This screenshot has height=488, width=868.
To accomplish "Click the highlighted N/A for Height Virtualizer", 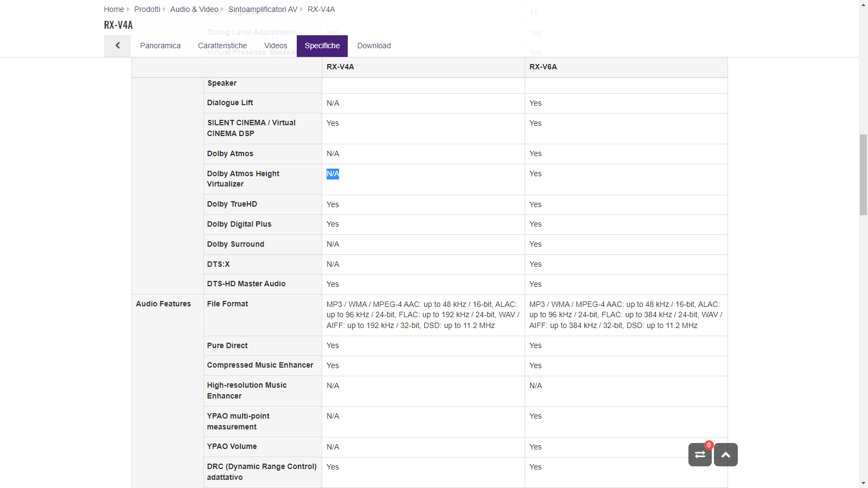I will coord(333,174).
